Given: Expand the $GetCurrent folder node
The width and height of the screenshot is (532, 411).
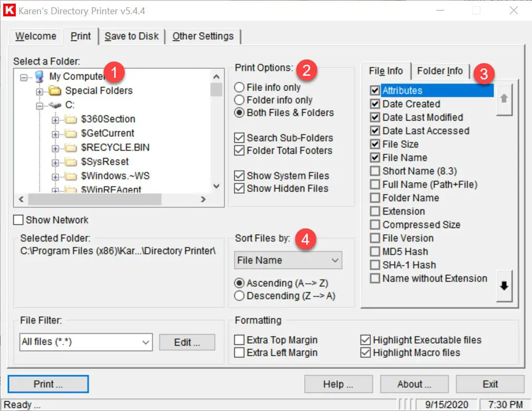Looking at the screenshot, I should point(55,134).
